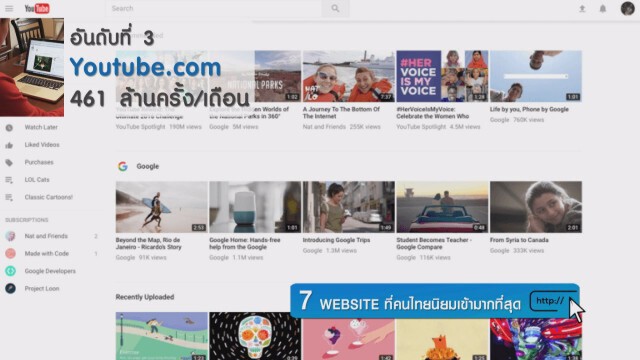Click the YouTube logo
640x360 pixels.
pos(37,8)
